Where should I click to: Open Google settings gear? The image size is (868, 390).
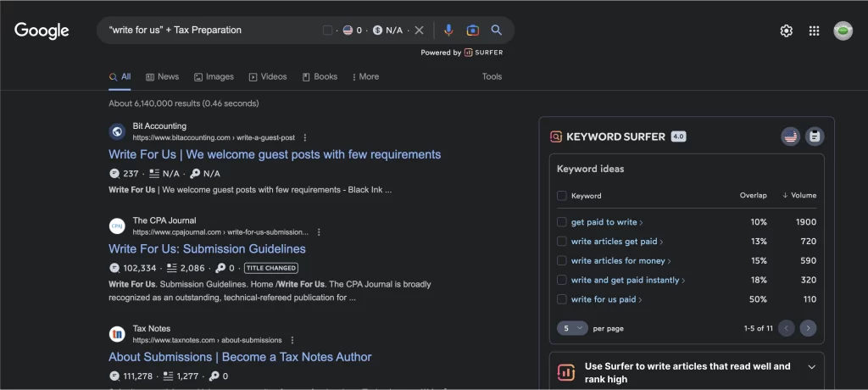pyautogui.click(x=786, y=31)
